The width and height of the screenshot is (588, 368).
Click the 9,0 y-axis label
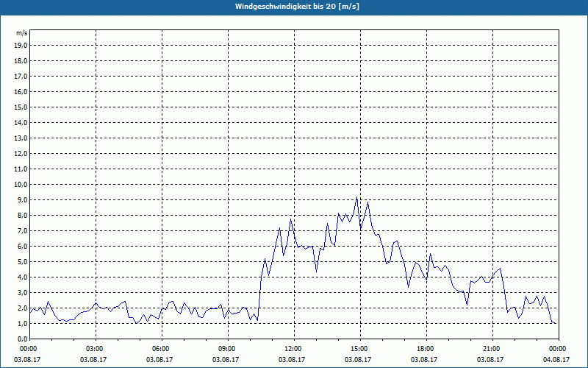coord(23,199)
